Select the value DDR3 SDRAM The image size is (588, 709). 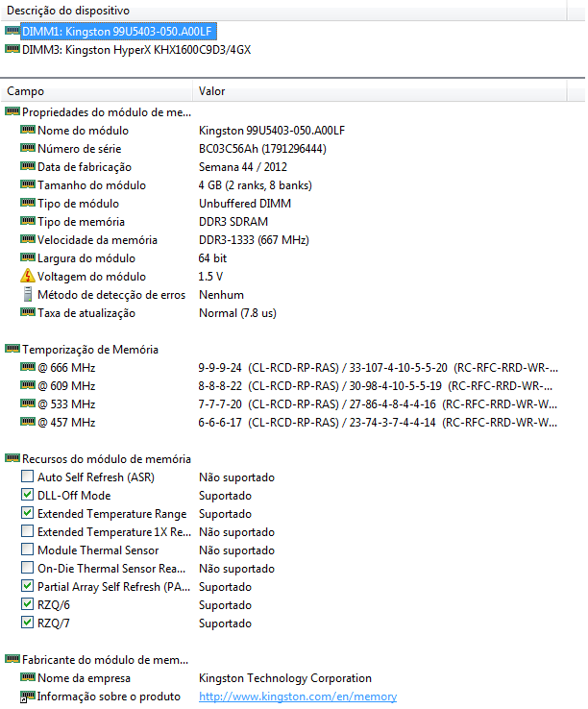pyautogui.click(x=233, y=222)
